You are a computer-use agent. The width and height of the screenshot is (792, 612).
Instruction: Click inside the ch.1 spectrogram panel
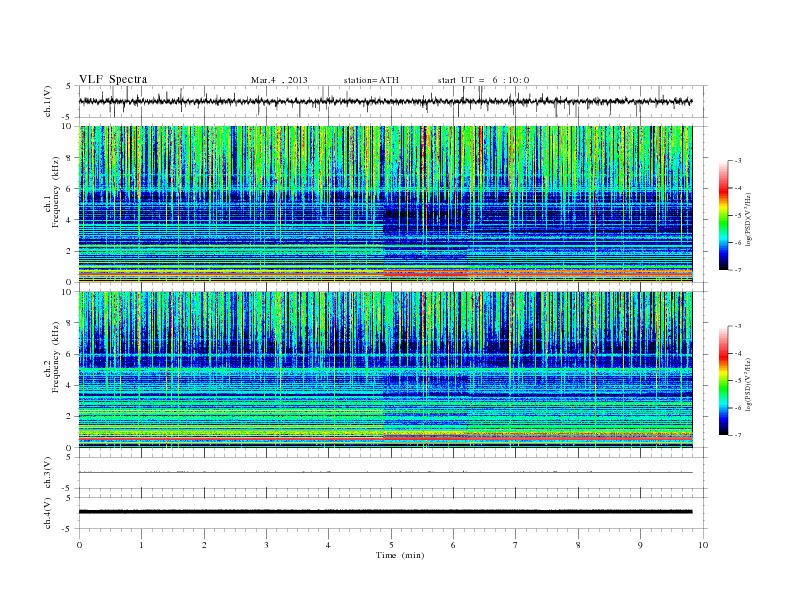point(385,204)
